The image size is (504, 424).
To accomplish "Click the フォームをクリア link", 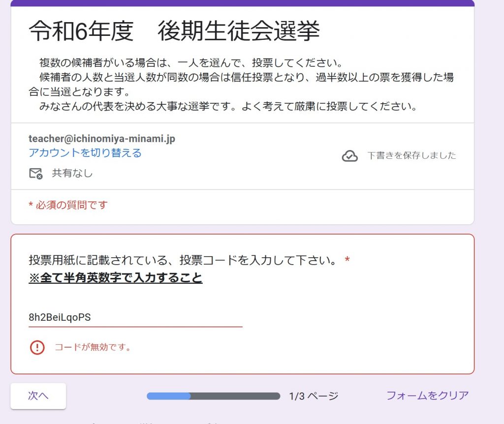I will 427,395.
